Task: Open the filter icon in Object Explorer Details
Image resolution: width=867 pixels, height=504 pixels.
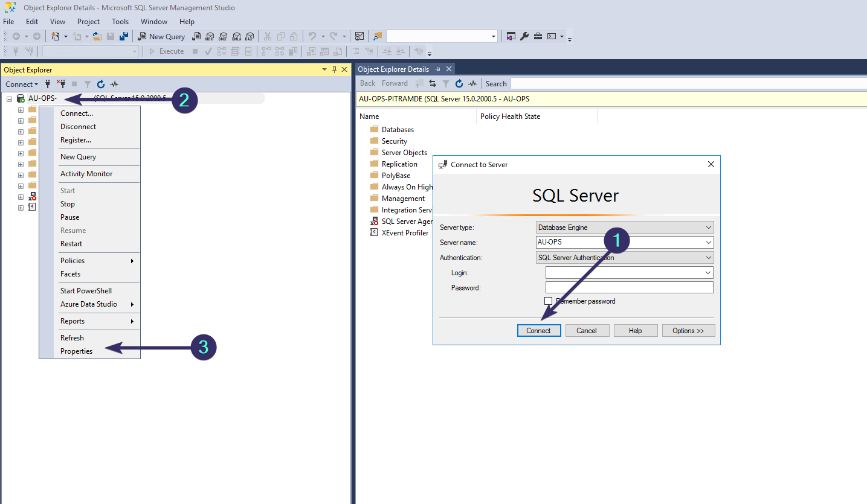Action: (445, 83)
